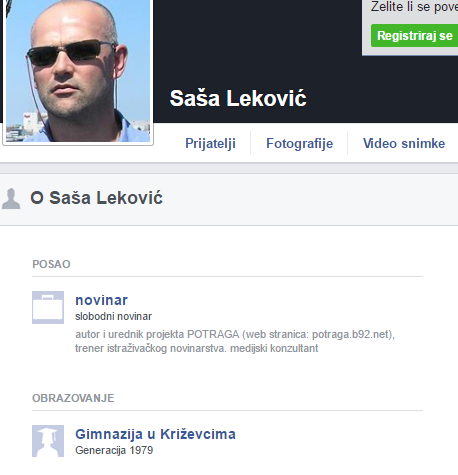
Task: Select the Video snimke tab
Action: tap(404, 143)
